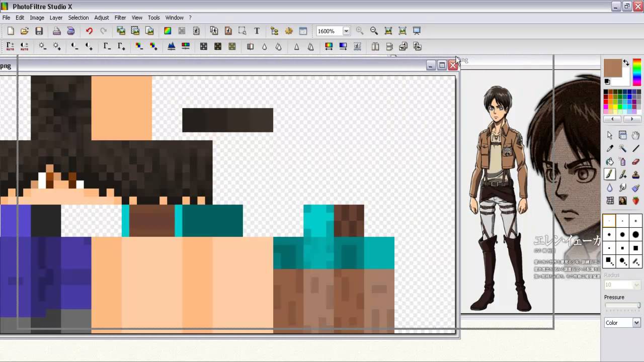Click the Print icon in the toolbar

[57, 31]
